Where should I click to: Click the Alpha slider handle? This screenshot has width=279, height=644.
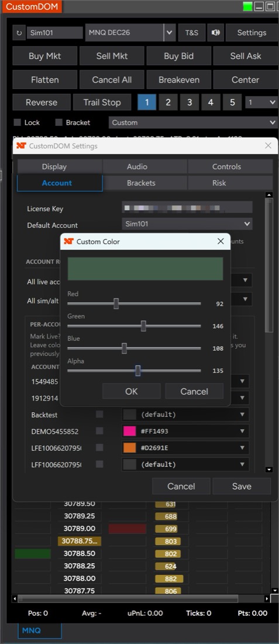pyautogui.click(x=138, y=371)
